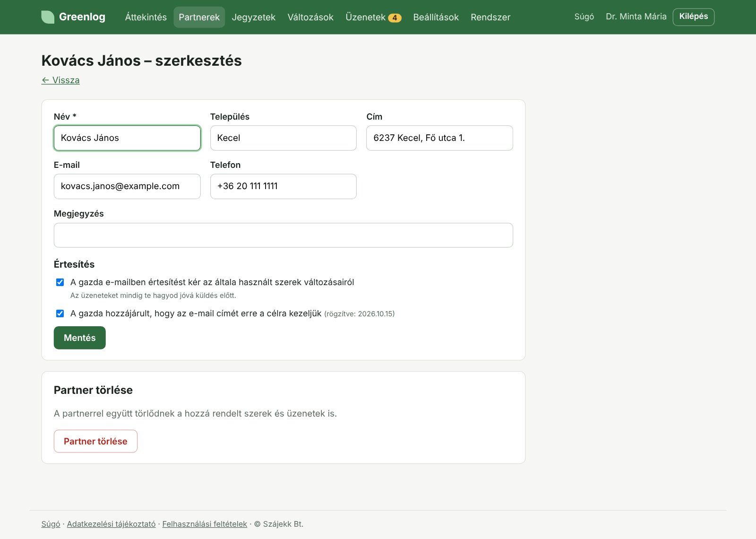The image size is (756, 539).
Task: Click the Település field containing Kecel
Action: point(283,138)
